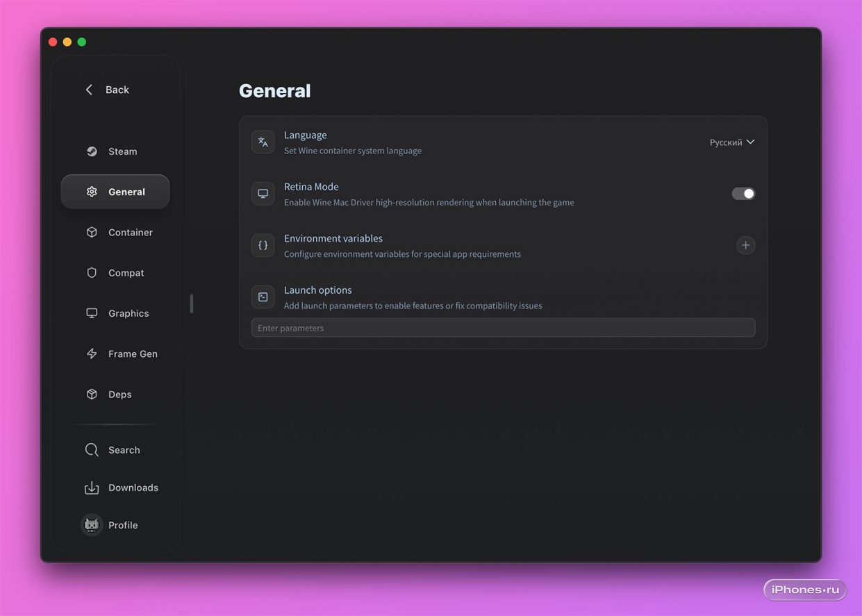The image size is (862, 616).
Task: Click the Launch options terminal icon
Action: [263, 297]
